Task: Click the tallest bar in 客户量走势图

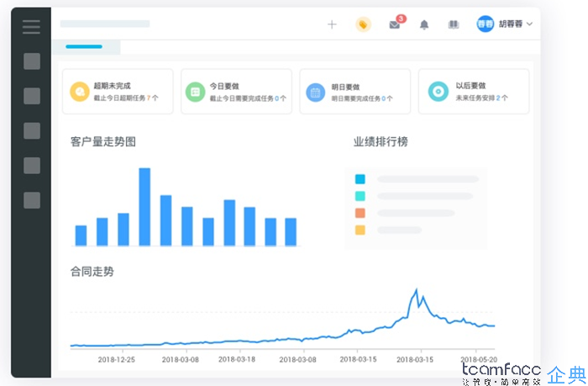Action: point(144,207)
